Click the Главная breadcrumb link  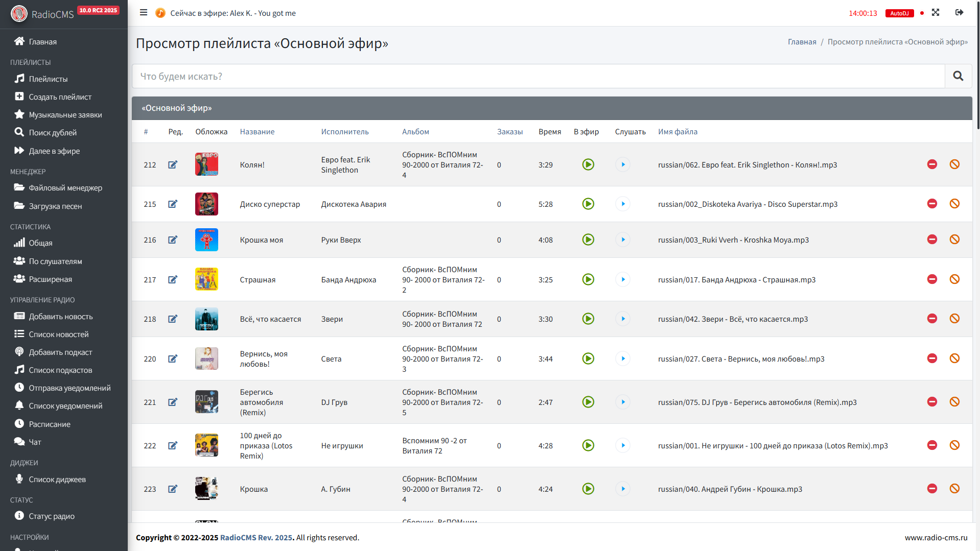pyautogui.click(x=802, y=42)
